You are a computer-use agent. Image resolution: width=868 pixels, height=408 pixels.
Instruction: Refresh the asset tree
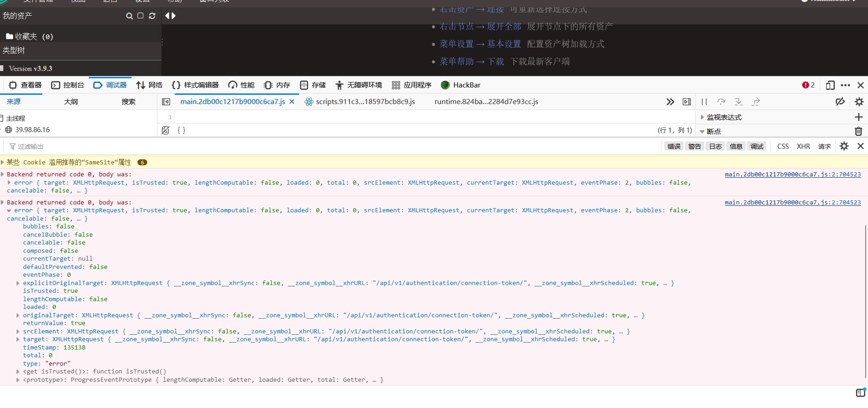click(152, 16)
